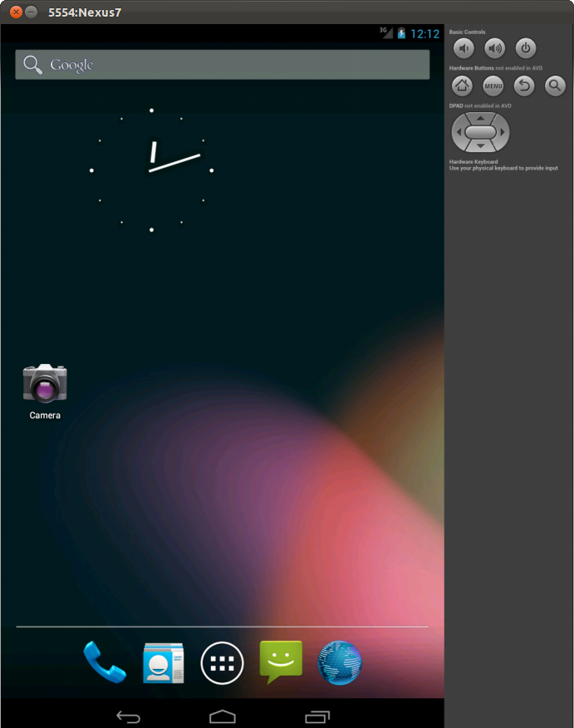Open the analog clock widget

point(151,170)
